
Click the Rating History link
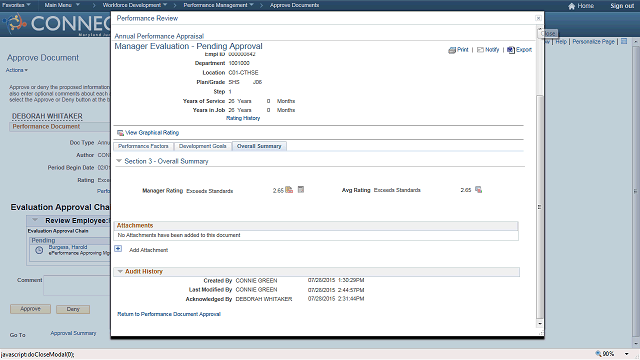[243, 118]
